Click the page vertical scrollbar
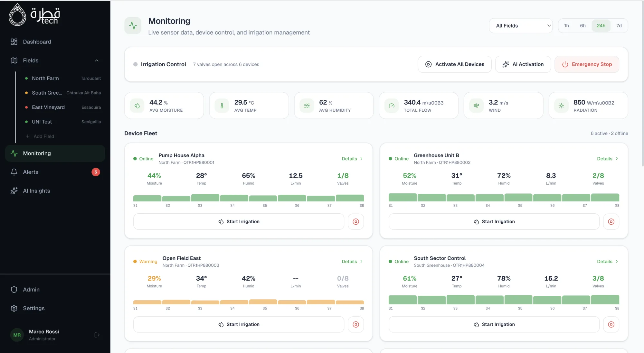 [642, 84]
